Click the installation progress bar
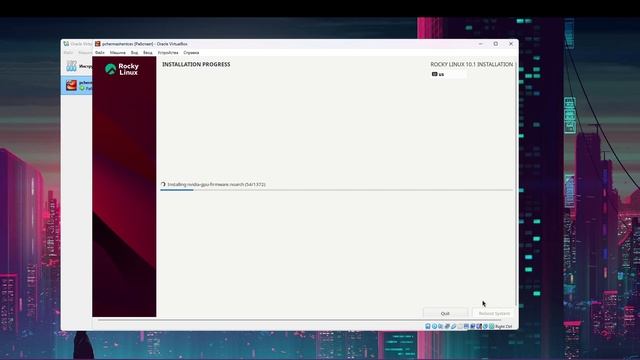 337,190
